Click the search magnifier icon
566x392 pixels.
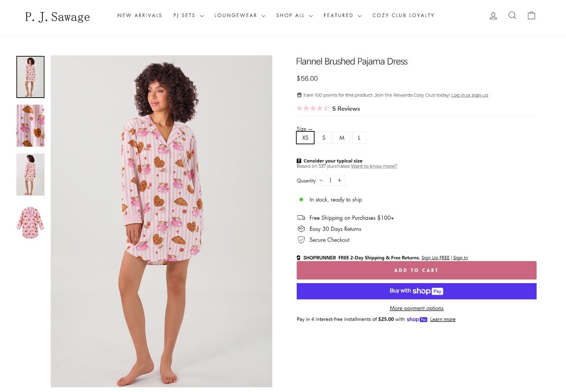(x=512, y=15)
